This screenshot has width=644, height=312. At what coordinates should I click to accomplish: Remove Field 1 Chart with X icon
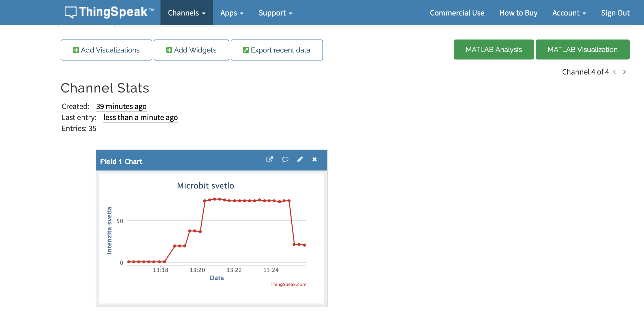click(x=315, y=159)
